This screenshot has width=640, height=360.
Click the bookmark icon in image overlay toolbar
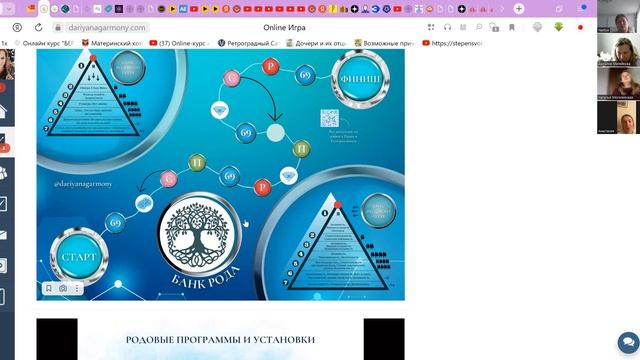(49, 289)
